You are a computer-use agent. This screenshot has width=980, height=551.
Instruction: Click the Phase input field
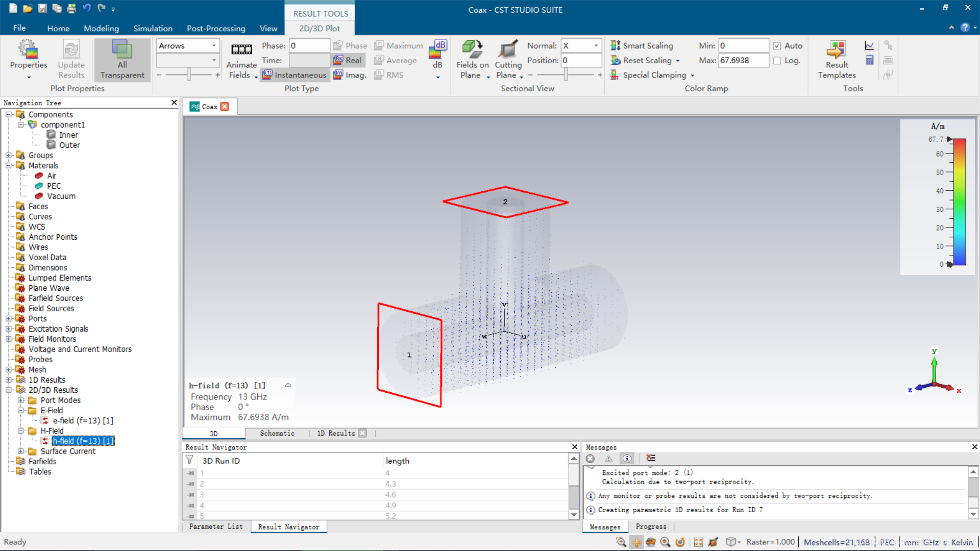coord(309,46)
